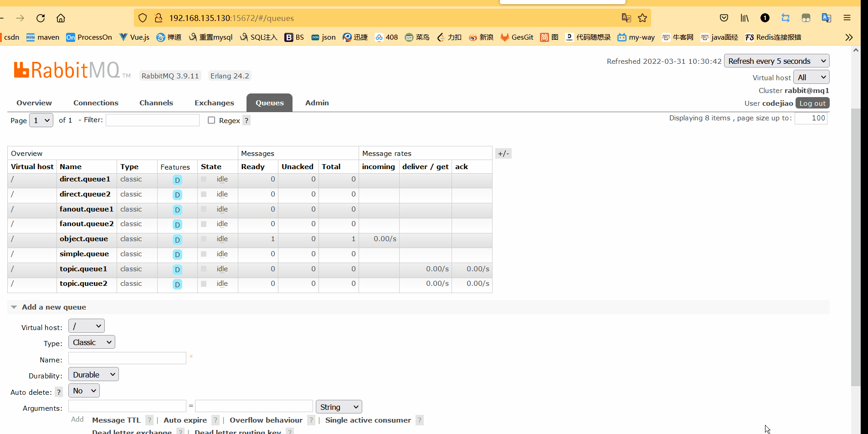Switch to the Overview tab
This screenshot has width=868, height=434.
pyautogui.click(x=34, y=103)
